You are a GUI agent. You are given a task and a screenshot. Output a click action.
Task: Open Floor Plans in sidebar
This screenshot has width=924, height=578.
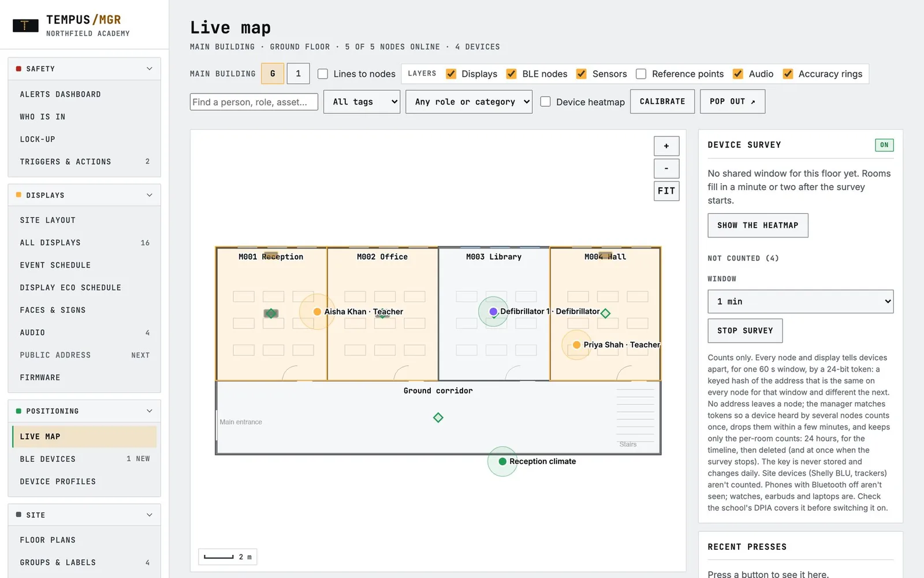click(84, 540)
